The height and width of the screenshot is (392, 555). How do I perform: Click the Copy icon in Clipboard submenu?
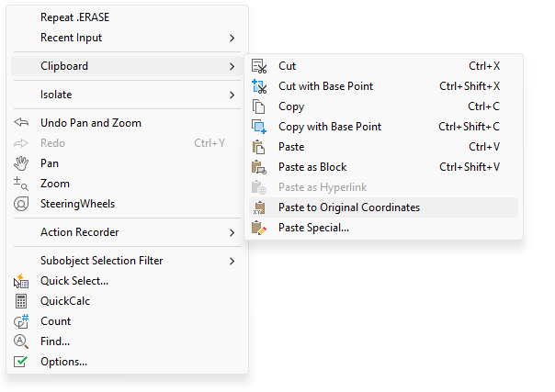pos(259,106)
